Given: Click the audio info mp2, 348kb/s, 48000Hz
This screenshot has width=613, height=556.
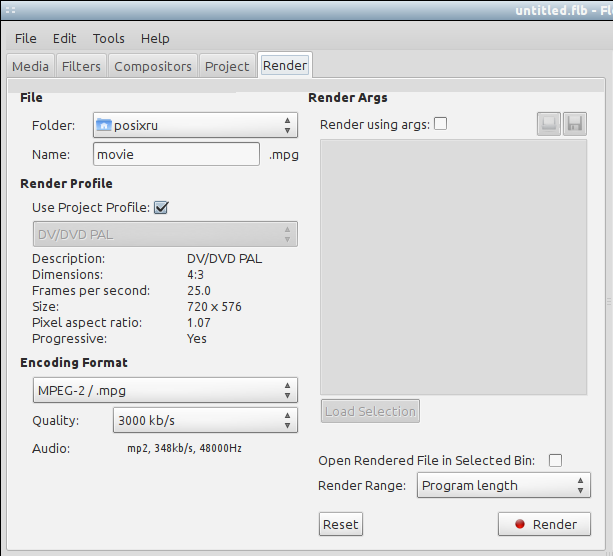Looking at the screenshot, I should pos(184,448).
